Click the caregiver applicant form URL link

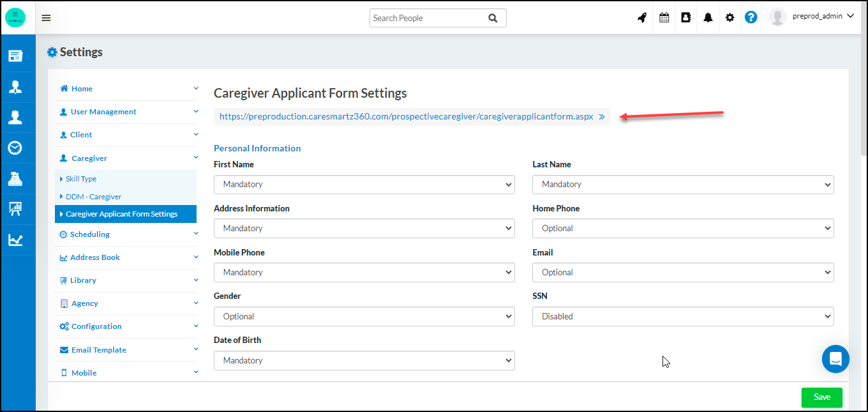pyautogui.click(x=407, y=116)
